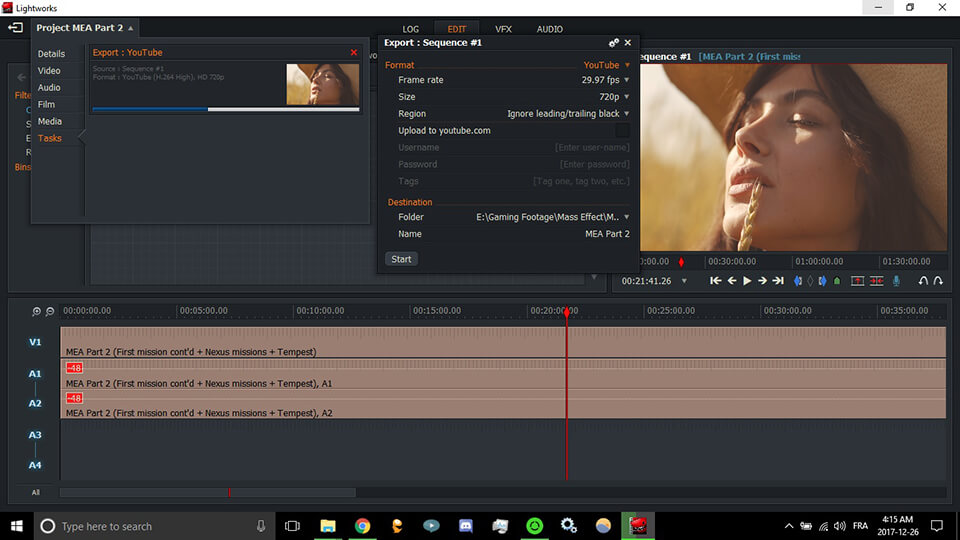The width and height of the screenshot is (960, 540).
Task: Click the green cue marker icon
Action: (837, 280)
